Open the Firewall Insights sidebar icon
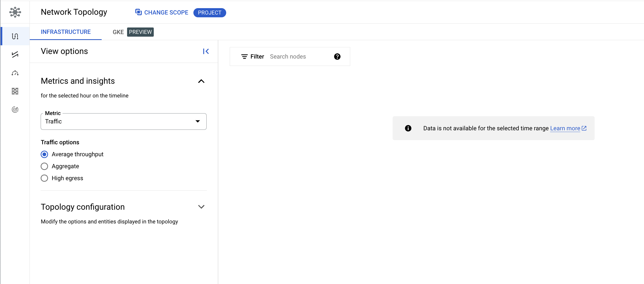This screenshot has width=644, height=284. click(x=15, y=91)
